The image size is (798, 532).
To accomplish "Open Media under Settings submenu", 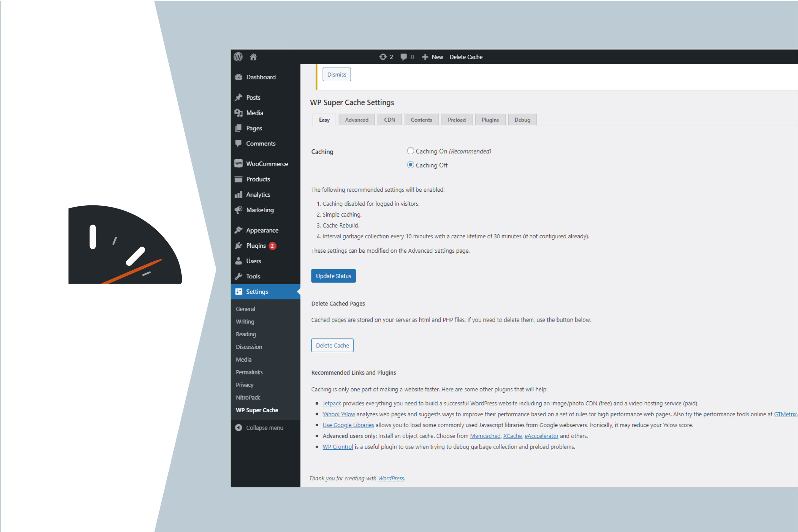I will 243,359.
